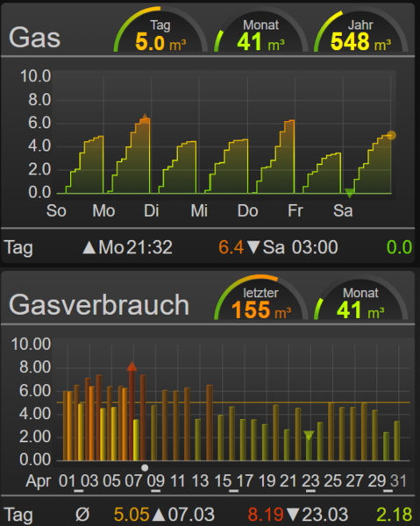The image size is (420, 526).
Task: Select the Gasverbrauch panel title
Action: [x=99, y=305]
